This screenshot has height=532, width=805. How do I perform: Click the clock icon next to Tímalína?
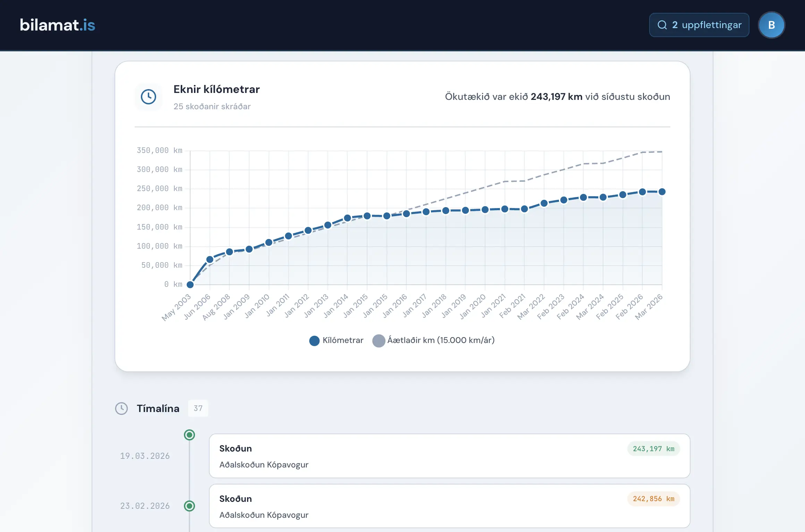(121, 408)
